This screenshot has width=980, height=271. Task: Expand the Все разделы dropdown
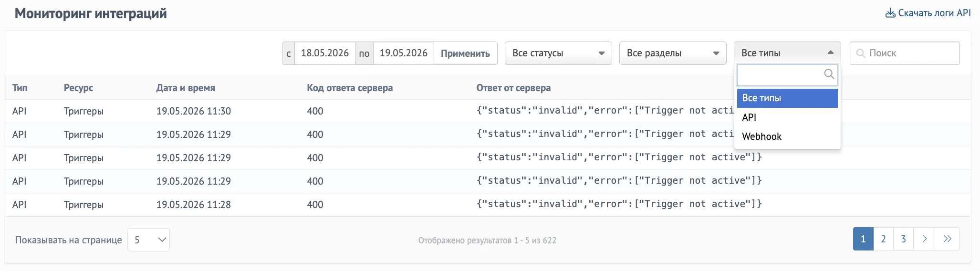point(673,53)
